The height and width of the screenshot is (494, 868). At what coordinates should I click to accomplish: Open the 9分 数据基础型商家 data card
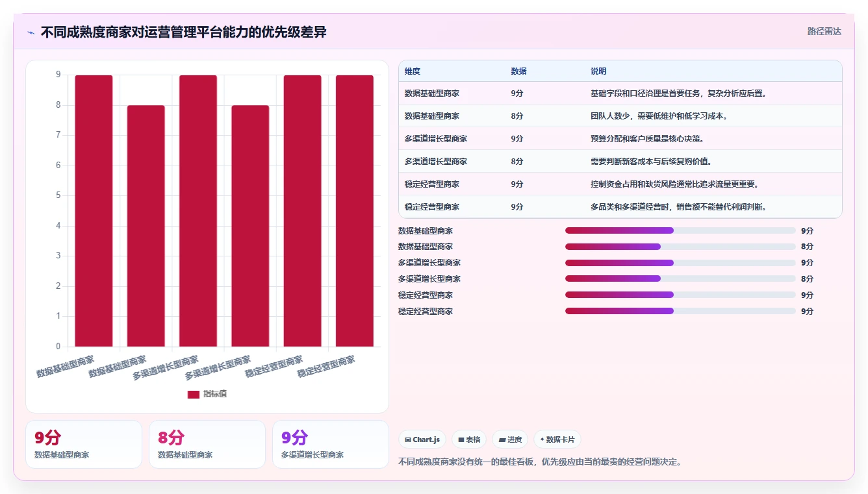point(84,445)
